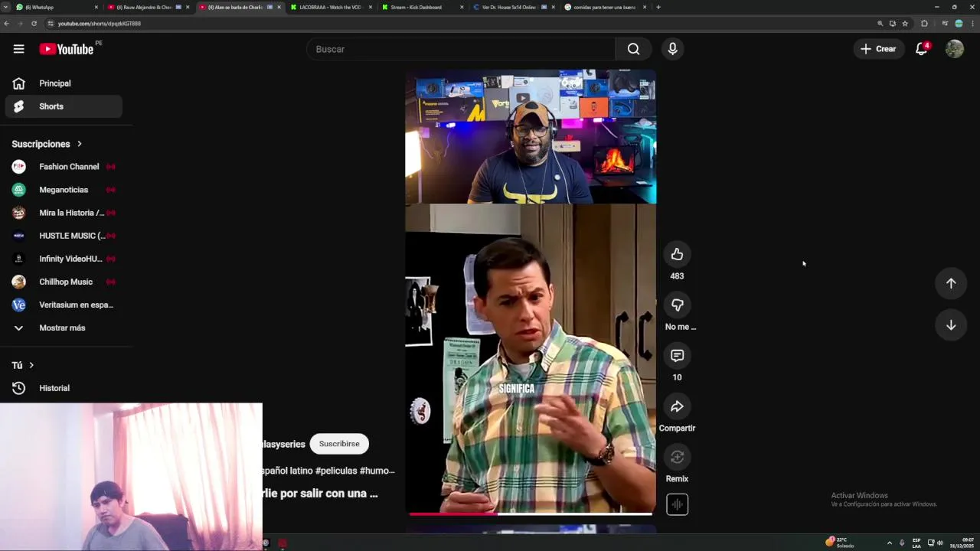Click the taskbar clock showing 09:07
The image size is (980, 551).
962,543
